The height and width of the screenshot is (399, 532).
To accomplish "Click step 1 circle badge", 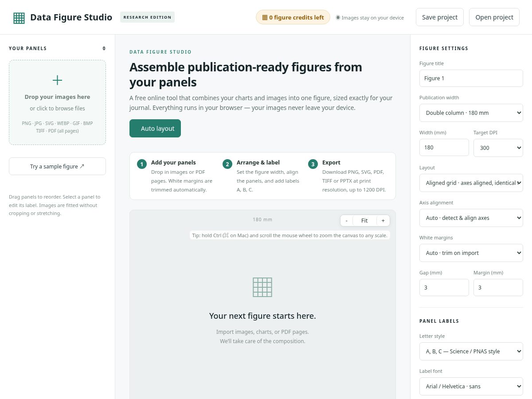I will coord(142,164).
